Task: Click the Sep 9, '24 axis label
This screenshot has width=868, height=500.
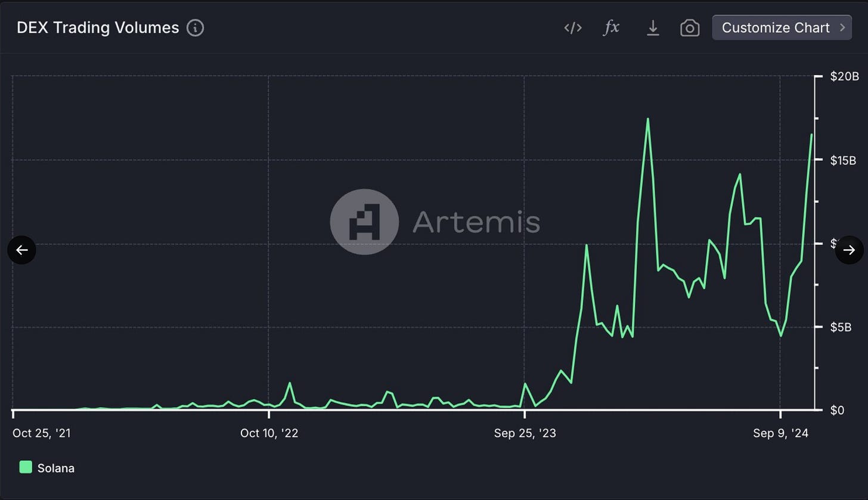Action: [x=780, y=433]
